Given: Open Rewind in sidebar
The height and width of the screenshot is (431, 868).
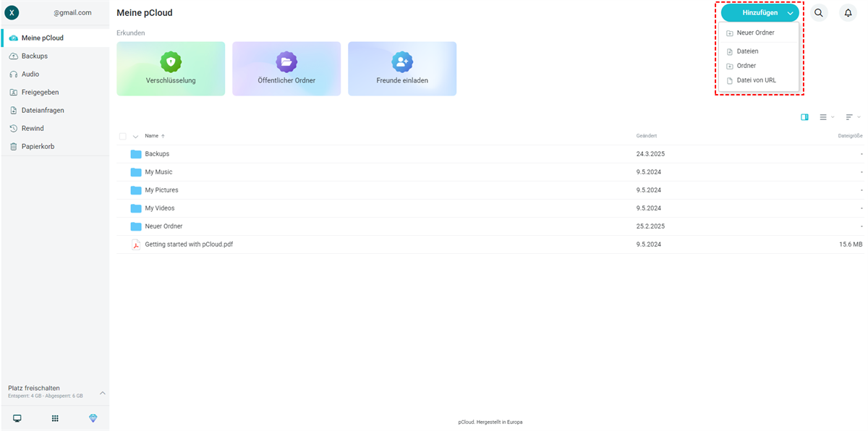Looking at the screenshot, I should click(55, 128).
